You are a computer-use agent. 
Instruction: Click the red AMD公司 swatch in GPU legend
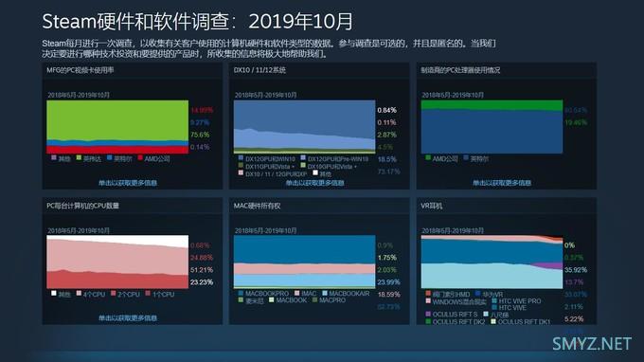point(140,157)
